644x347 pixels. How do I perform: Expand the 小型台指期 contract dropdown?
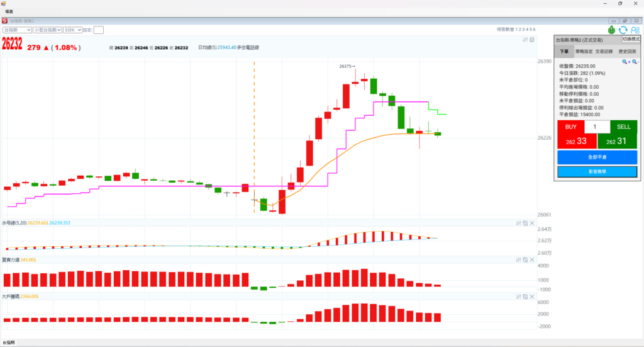click(47, 30)
